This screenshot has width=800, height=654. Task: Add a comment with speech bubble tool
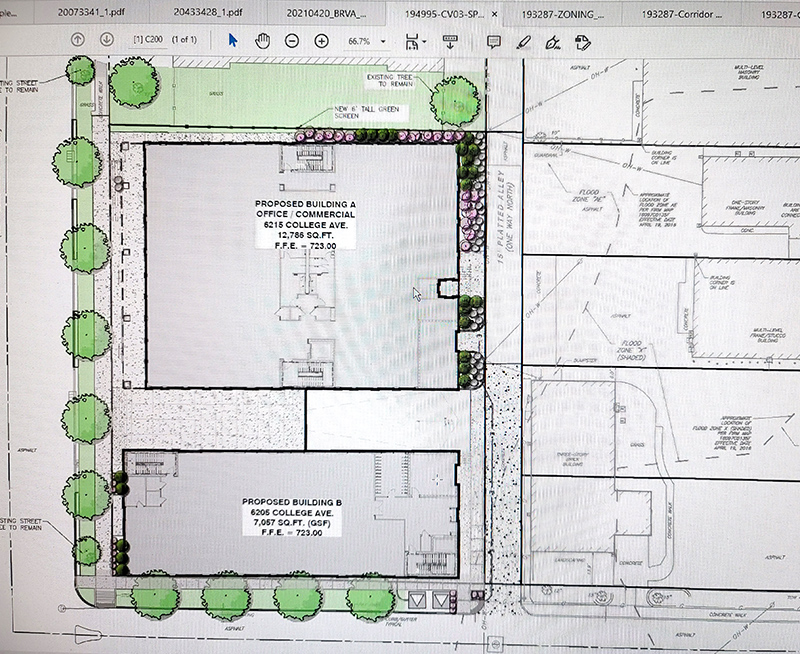pos(493,42)
